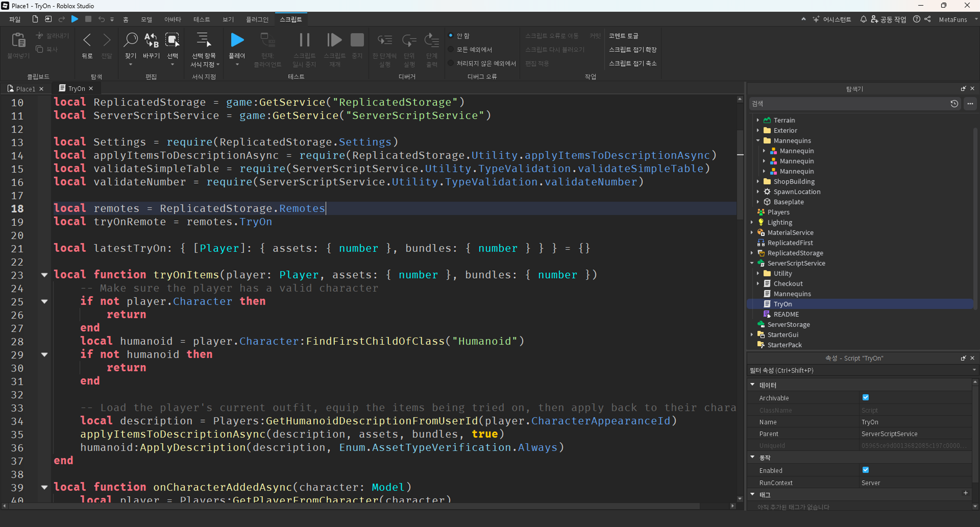
Task: Open notifications bell icon
Action: (x=863, y=19)
